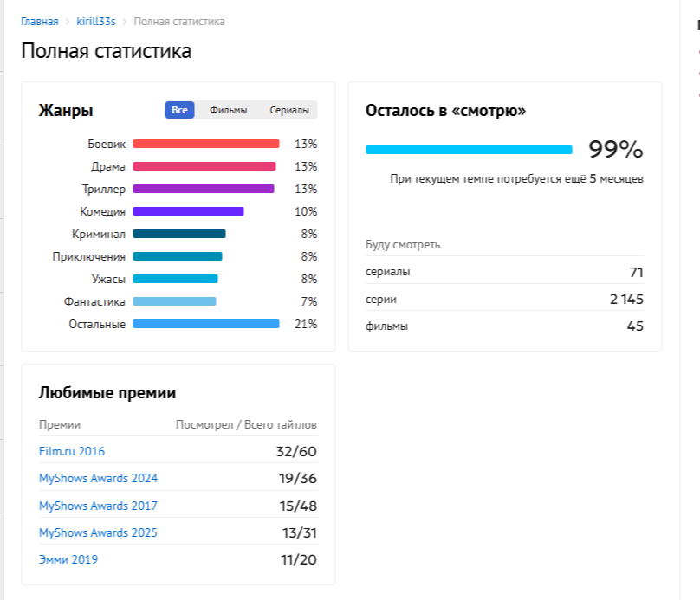700x600 pixels.
Task: Switch genres to Сериалы tab
Action: [289, 110]
